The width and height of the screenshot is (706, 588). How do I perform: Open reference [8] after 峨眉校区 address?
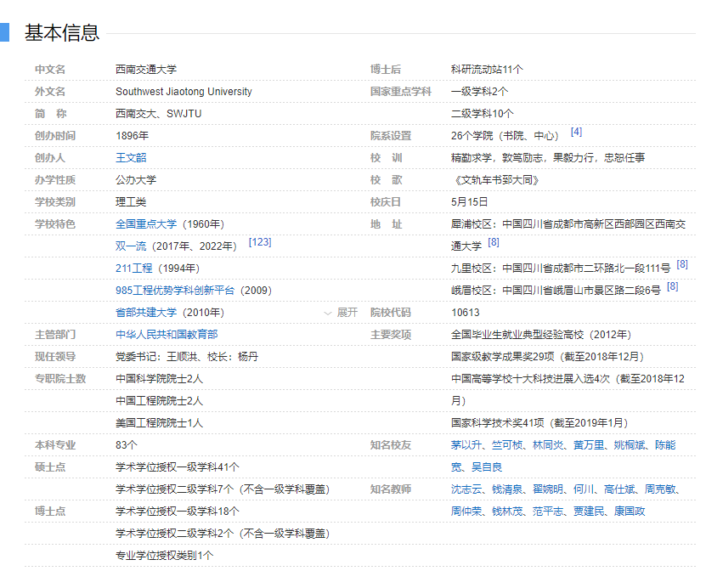672,287
